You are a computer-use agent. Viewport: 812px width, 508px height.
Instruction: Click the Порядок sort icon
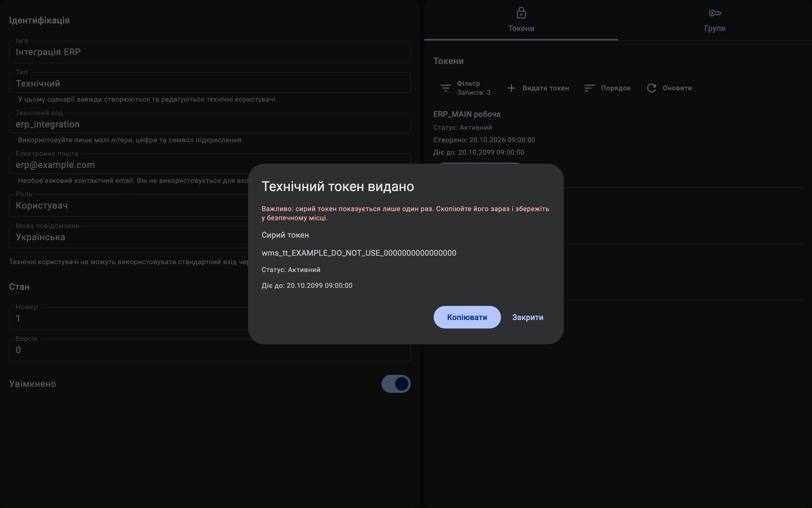[x=590, y=88]
